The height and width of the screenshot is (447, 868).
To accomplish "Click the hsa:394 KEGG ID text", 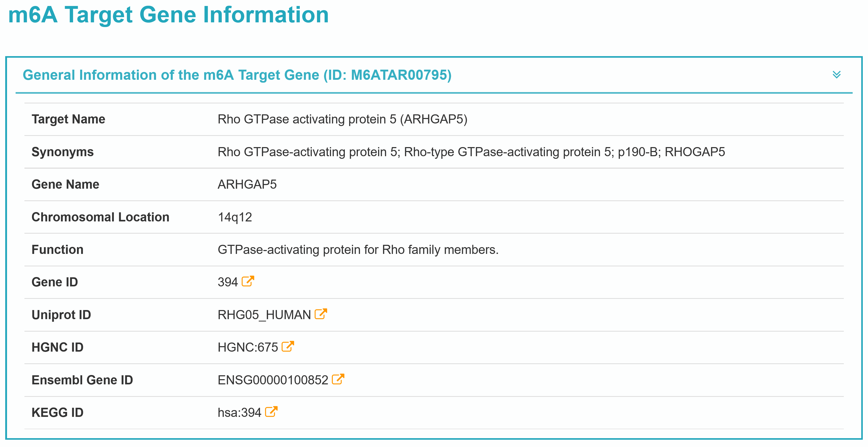I will point(239,413).
